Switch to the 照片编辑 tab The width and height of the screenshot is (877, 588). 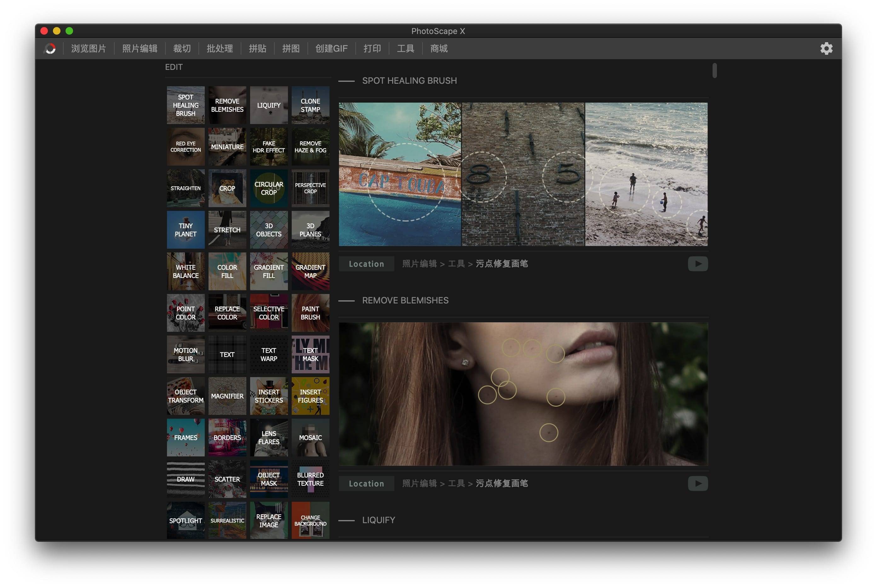(x=140, y=48)
